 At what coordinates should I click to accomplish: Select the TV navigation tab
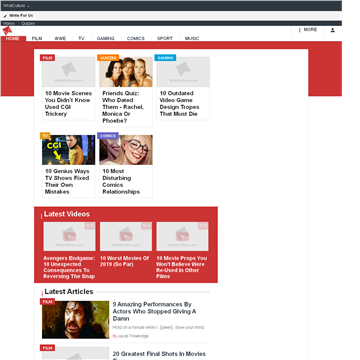(81, 38)
